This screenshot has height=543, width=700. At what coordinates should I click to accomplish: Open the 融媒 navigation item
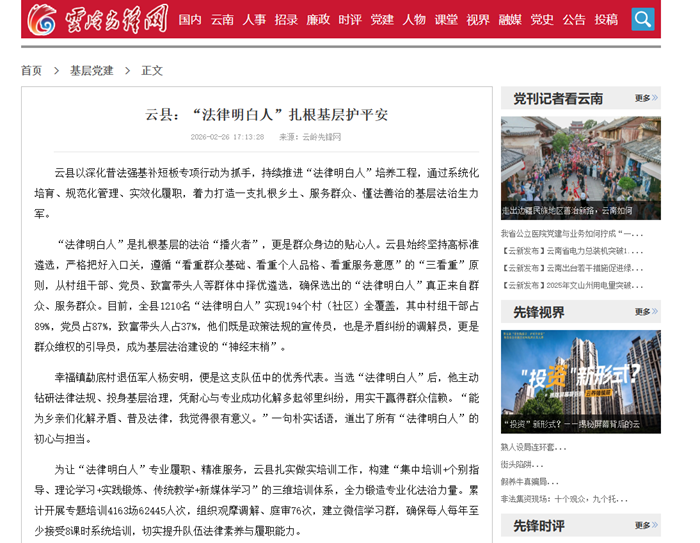pos(510,20)
